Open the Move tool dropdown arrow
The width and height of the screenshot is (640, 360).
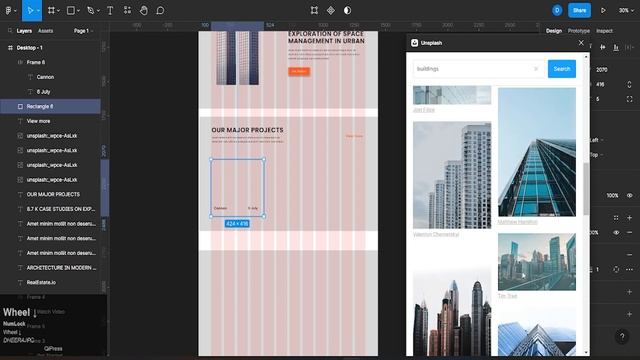pos(38,11)
